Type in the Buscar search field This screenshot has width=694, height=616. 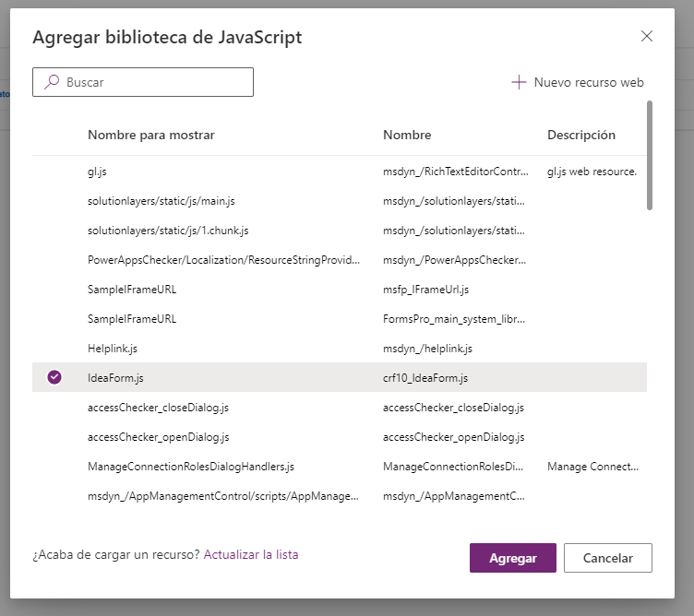point(152,82)
